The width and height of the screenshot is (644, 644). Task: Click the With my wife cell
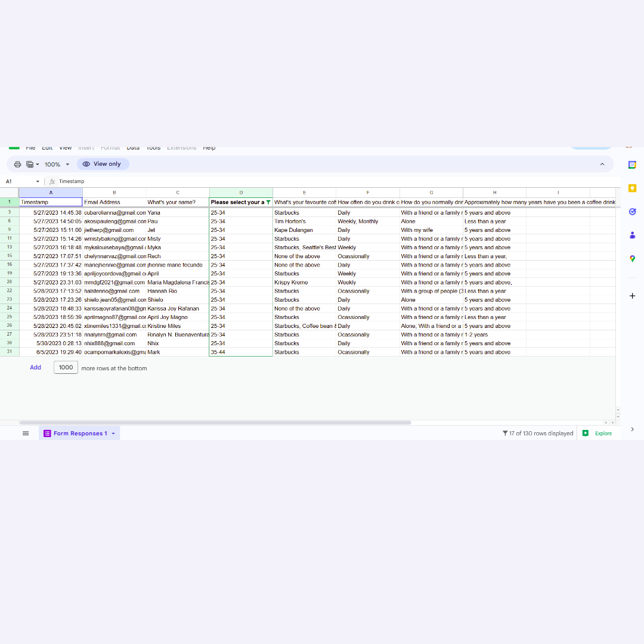431,230
